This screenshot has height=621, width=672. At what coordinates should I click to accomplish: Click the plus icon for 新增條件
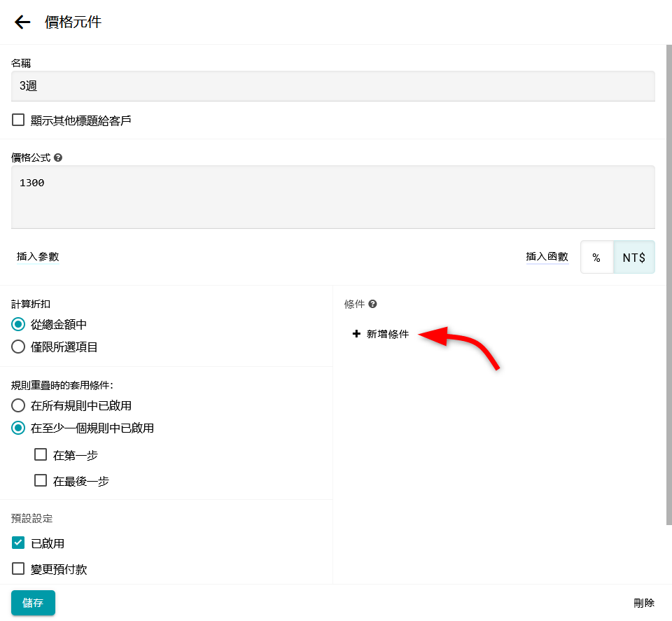pyautogui.click(x=356, y=335)
